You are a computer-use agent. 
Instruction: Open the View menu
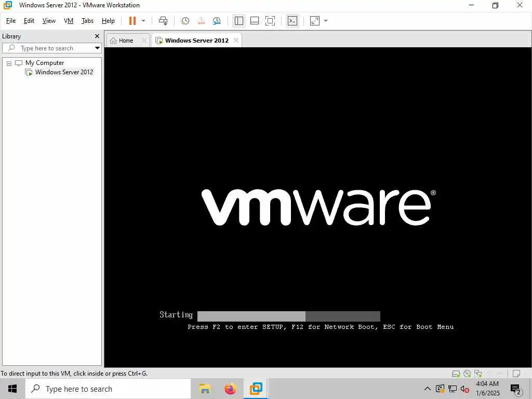click(49, 21)
